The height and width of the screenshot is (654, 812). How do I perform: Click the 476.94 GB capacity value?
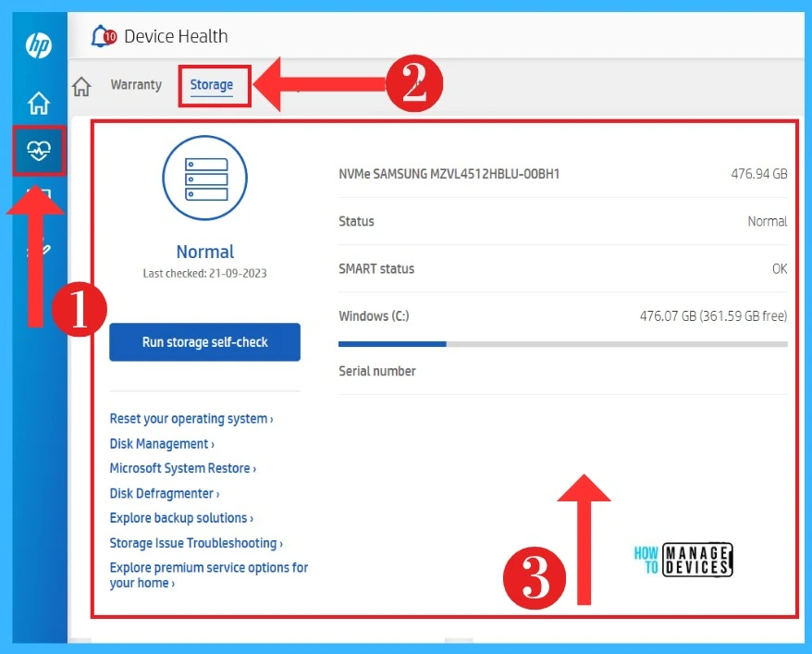pos(759,174)
